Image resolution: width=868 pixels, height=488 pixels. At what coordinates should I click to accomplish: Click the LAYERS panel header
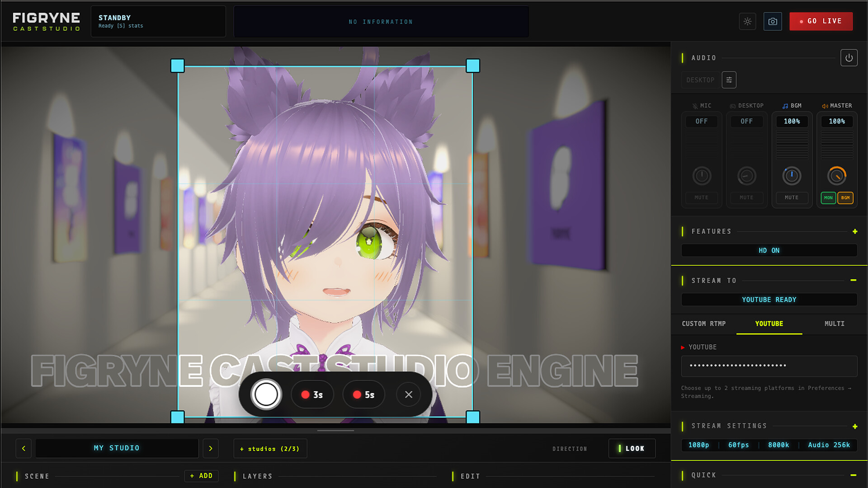click(x=257, y=476)
